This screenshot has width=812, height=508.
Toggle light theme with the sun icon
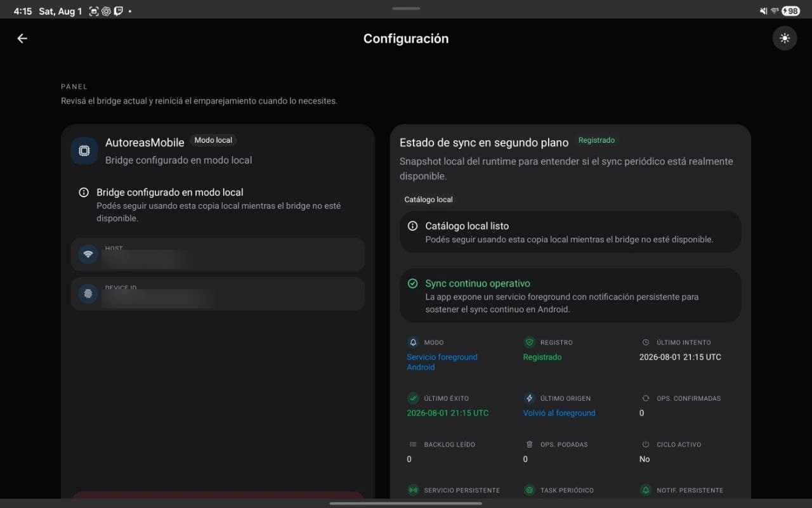click(785, 39)
